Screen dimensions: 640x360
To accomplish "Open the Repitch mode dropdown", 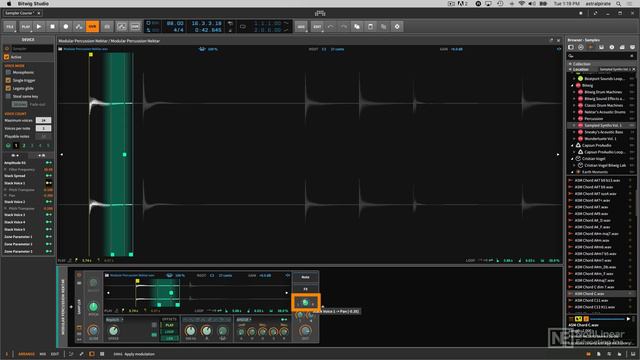I will [115, 320].
